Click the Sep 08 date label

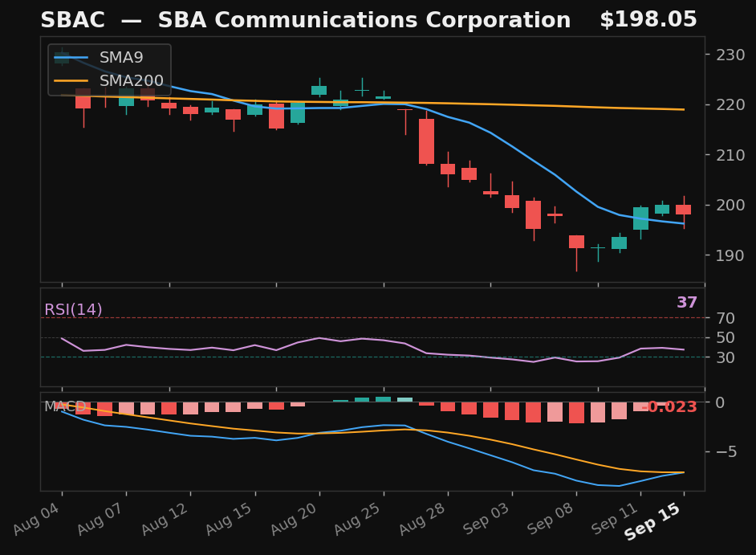click(x=551, y=518)
